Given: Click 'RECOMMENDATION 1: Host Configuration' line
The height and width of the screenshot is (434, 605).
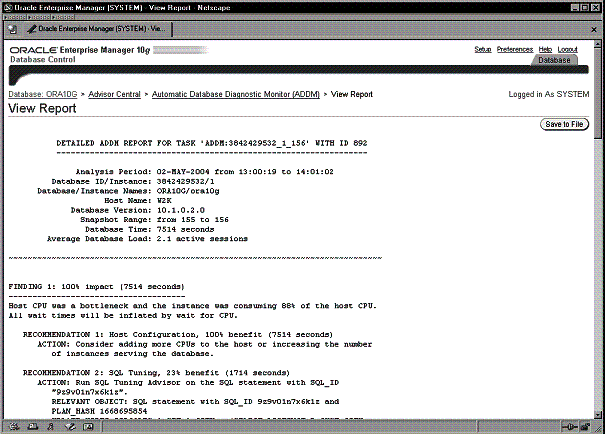Looking at the screenshot, I should (x=178, y=334).
